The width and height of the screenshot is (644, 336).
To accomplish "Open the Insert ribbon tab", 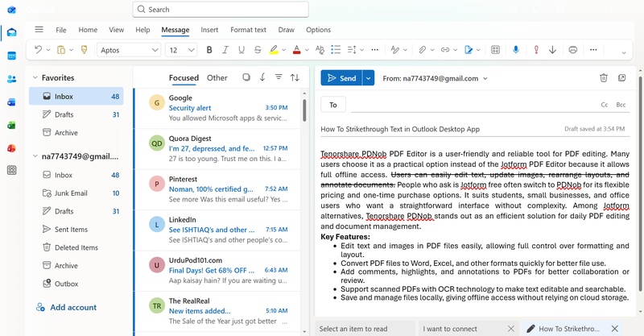I will [209, 30].
